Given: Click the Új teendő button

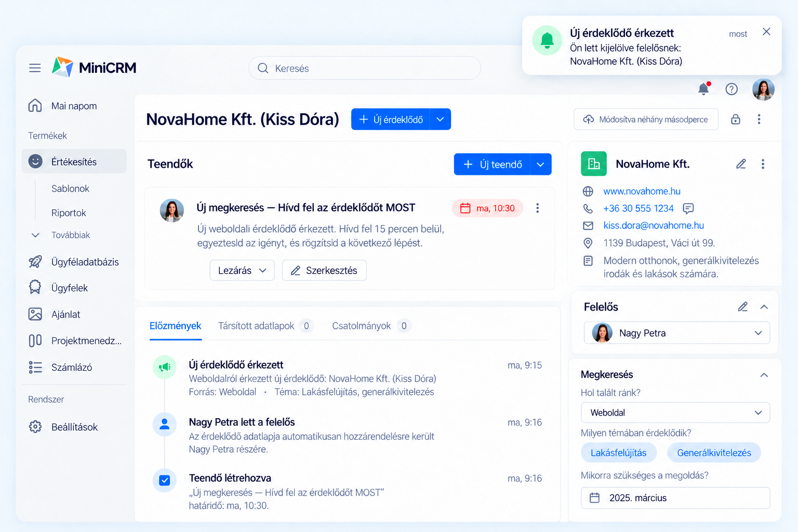Looking at the screenshot, I should [492, 164].
